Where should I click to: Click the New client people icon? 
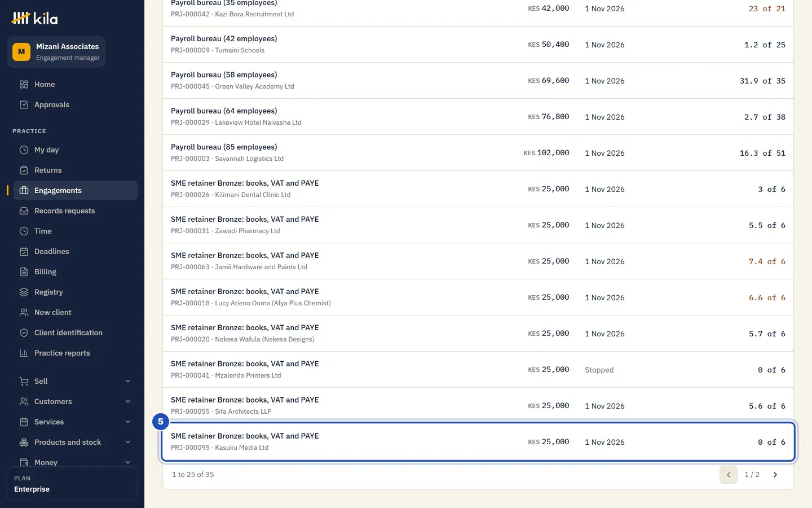(x=24, y=313)
